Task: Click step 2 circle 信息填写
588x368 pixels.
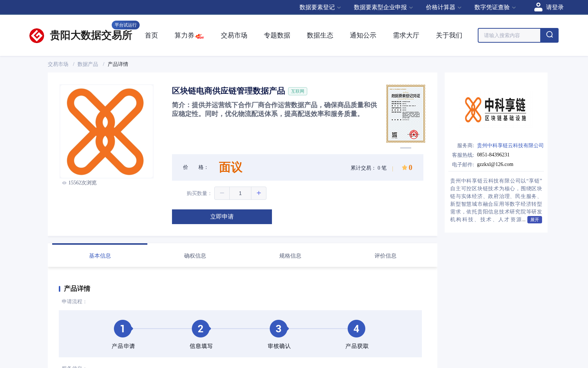Action: pyautogui.click(x=201, y=329)
